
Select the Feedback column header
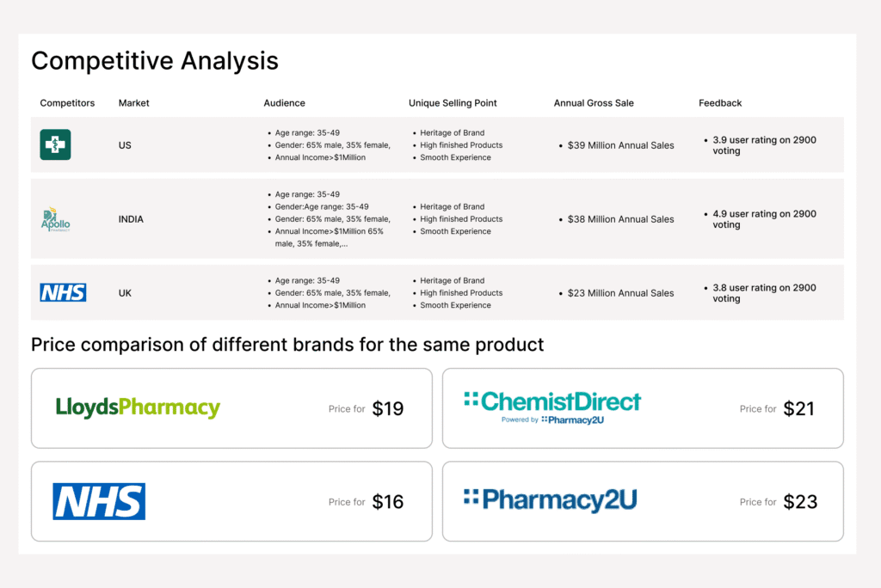click(720, 103)
